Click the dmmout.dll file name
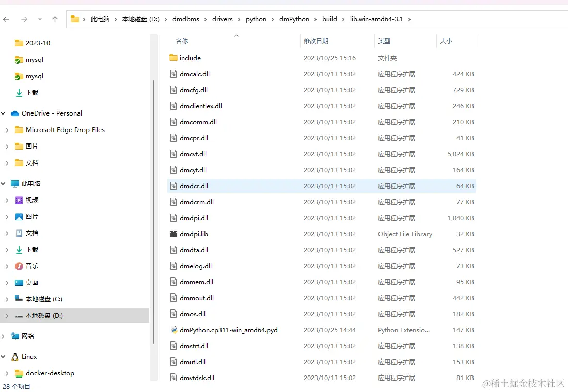This screenshot has height=392, width=568. pyautogui.click(x=197, y=298)
